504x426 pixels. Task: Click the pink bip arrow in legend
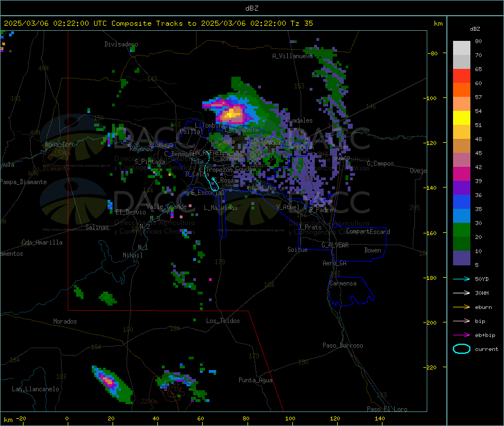click(461, 321)
